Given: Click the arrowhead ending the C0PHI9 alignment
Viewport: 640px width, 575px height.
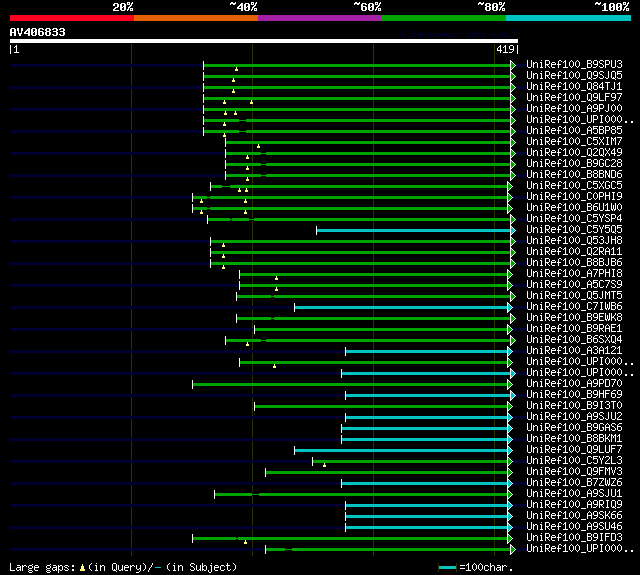Looking at the screenshot, I should coord(510,198).
